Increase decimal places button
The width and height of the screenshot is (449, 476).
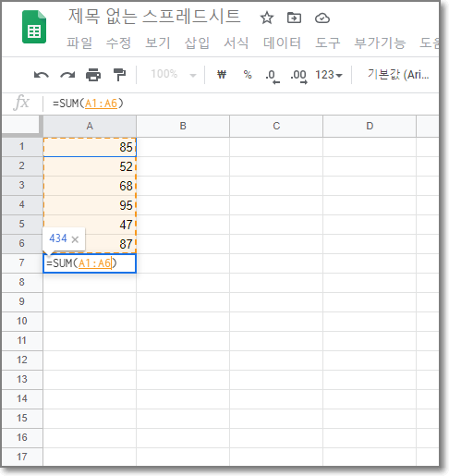[x=298, y=76]
